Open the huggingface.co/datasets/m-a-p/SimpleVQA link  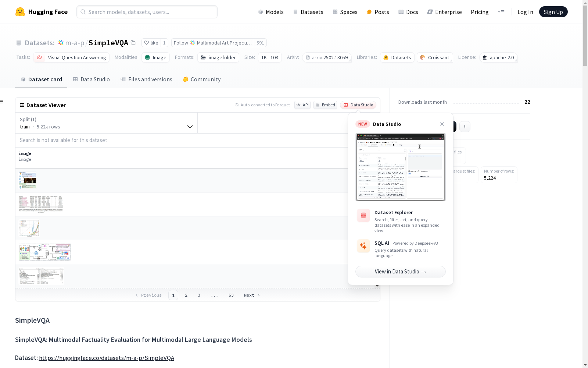107,358
